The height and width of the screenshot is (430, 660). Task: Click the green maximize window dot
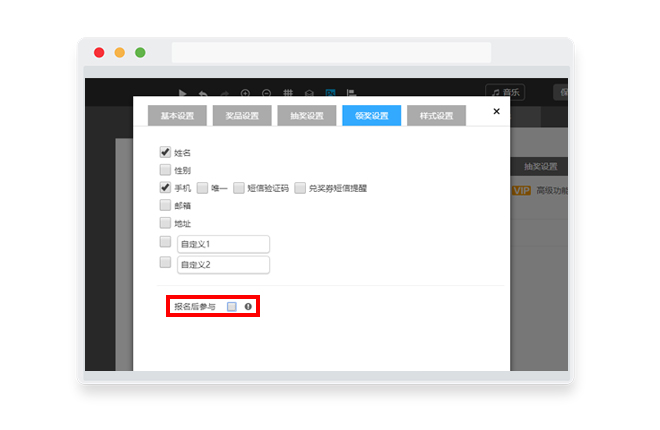[x=140, y=53]
